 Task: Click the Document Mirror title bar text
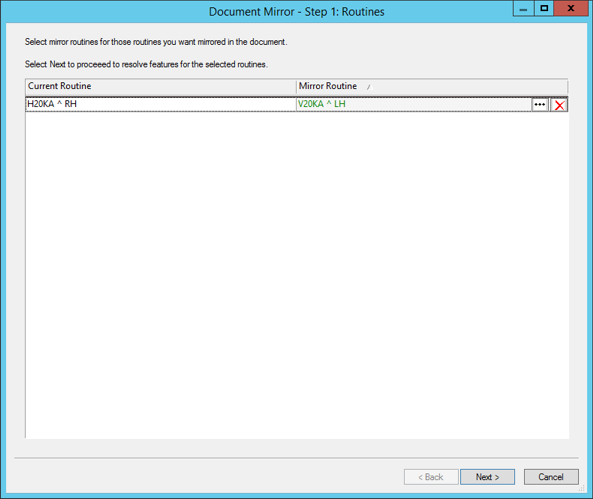[296, 12]
